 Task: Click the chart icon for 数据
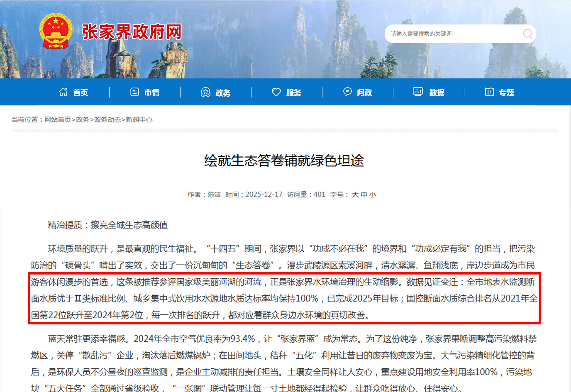pyautogui.click(x=417, y=92)
